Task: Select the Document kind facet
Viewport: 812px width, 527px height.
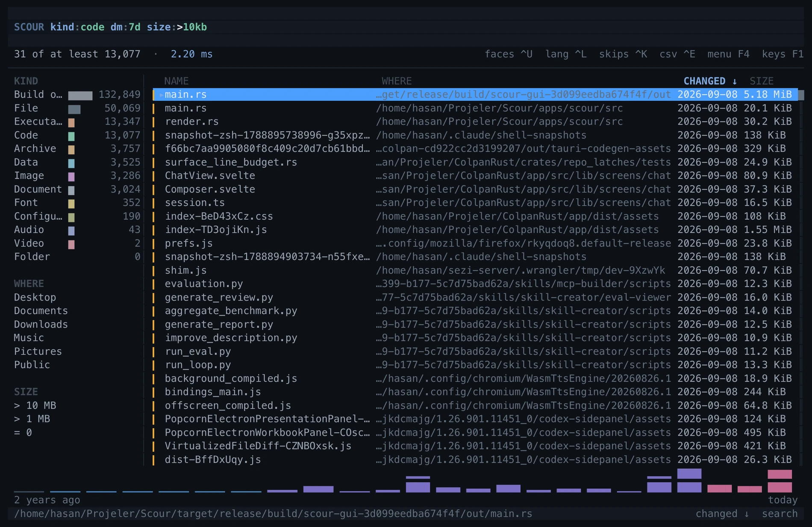Action: (77, 189)
